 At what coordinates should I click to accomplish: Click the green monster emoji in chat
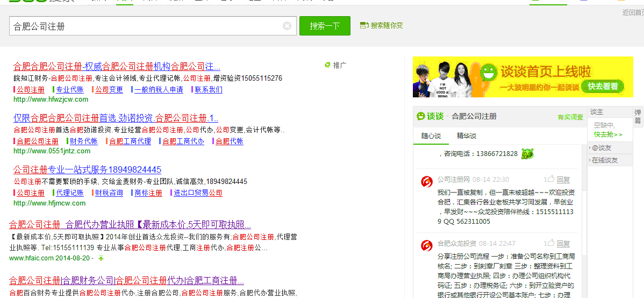[x=527, y=154]
